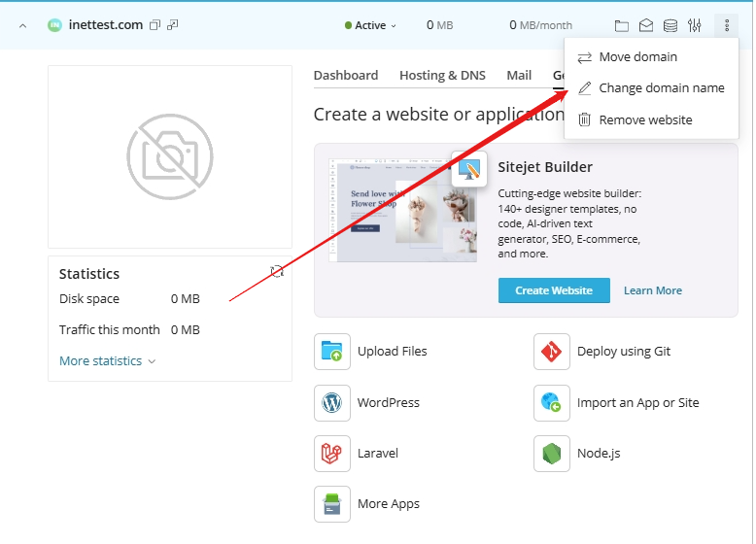Open the Databases icon
The height and width of the screenshot is (544, 756).
click(x=670, y=25)
